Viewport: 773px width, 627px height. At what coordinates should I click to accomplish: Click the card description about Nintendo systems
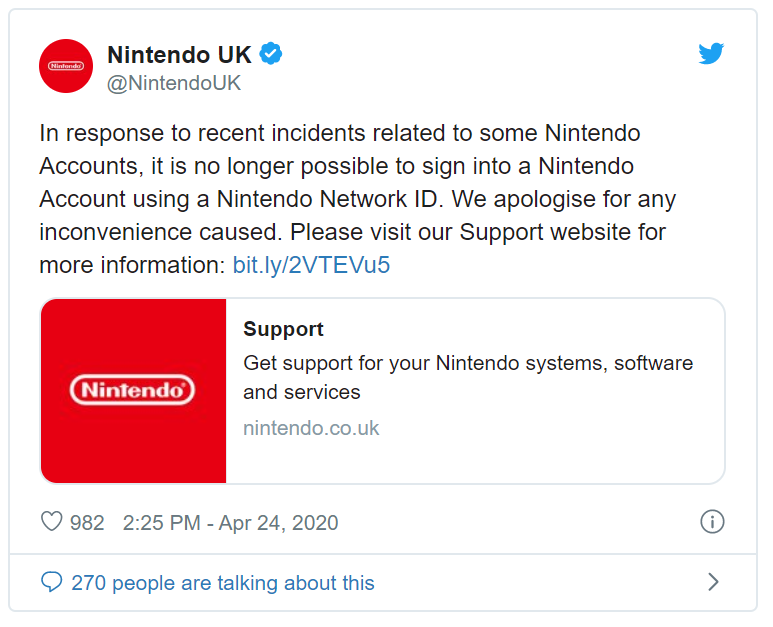pos(468,378)
